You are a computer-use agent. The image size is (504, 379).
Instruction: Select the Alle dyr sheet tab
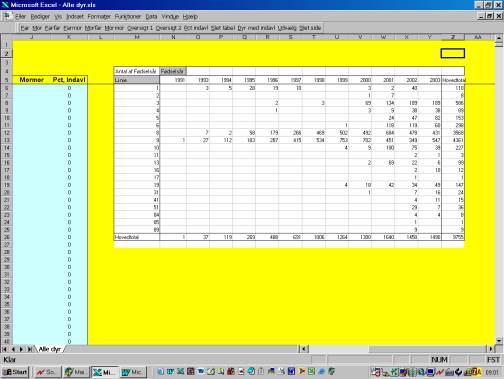coord(50,349)
